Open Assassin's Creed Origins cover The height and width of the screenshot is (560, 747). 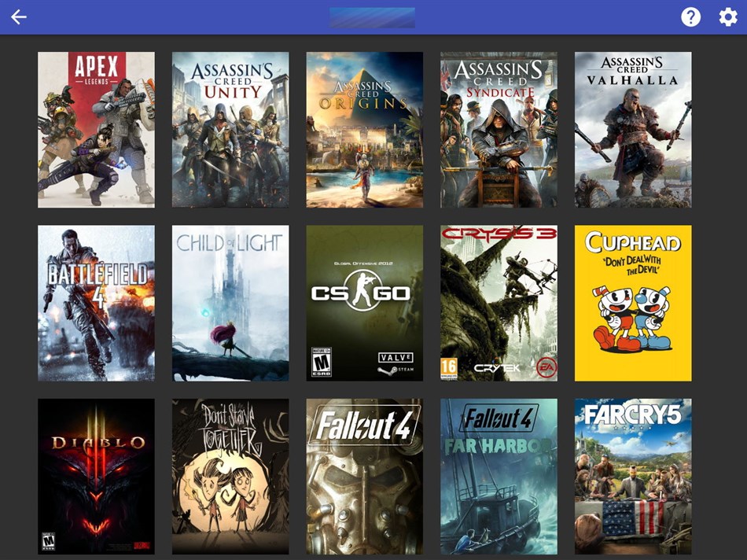(x=364, y=130)
